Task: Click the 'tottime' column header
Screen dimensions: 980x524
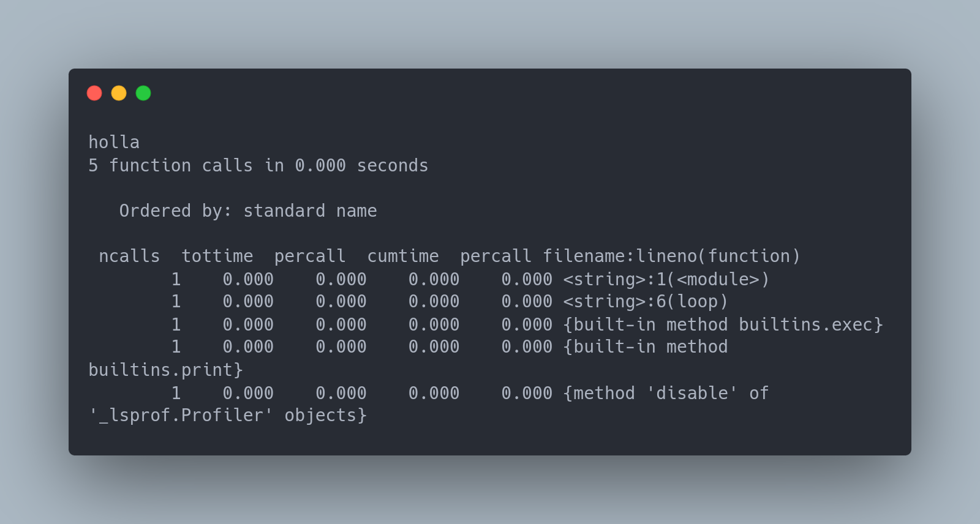Action: [217, 256]
